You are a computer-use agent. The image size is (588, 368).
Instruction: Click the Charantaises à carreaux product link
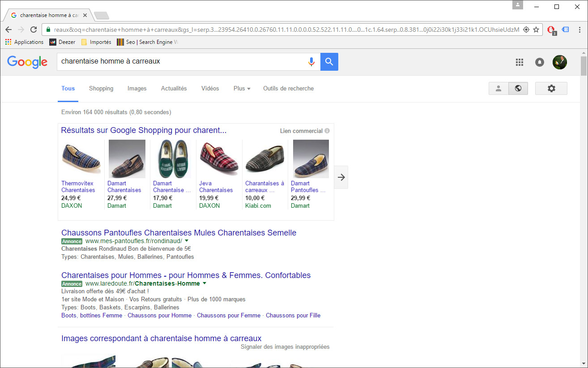pos(264,187)
